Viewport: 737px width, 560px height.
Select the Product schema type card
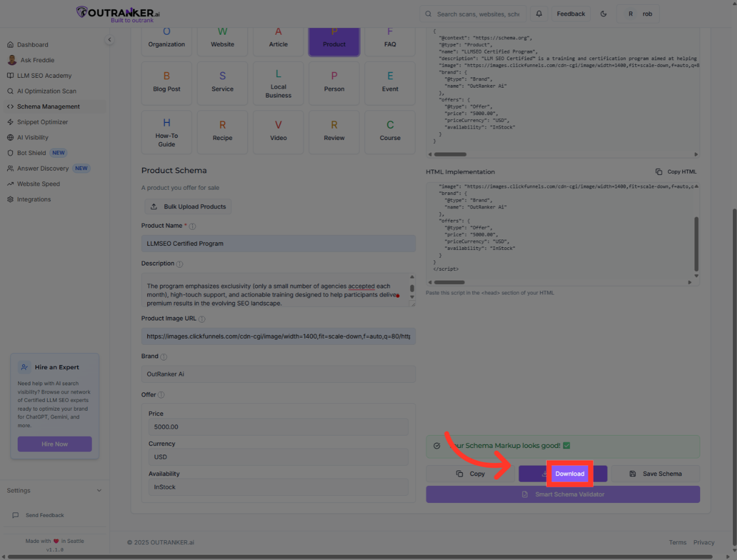[334, 41]
